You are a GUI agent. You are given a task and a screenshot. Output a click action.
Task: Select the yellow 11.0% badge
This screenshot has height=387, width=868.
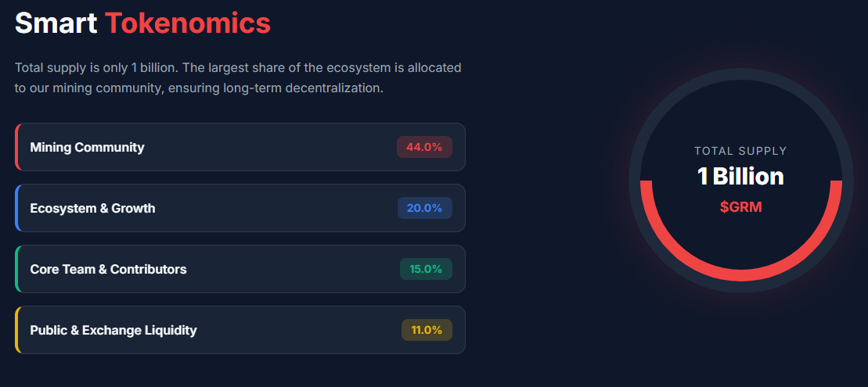pos(427,330)
